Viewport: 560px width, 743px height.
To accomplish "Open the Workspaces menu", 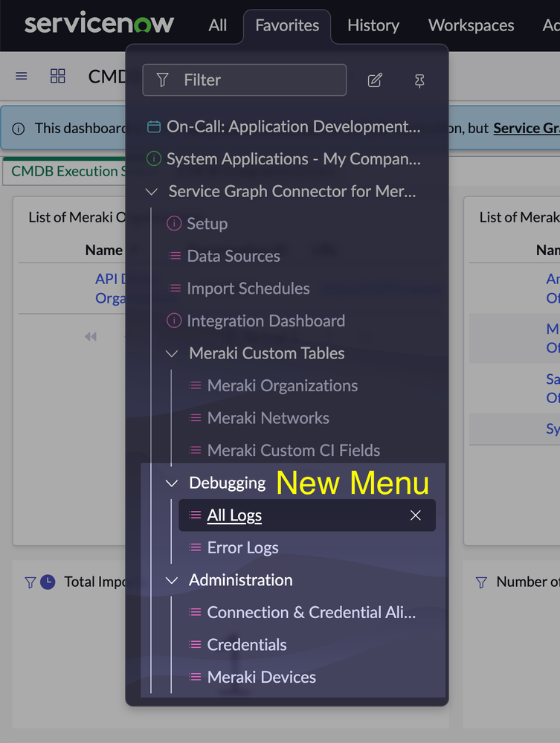I will click(x=471, y=25).
